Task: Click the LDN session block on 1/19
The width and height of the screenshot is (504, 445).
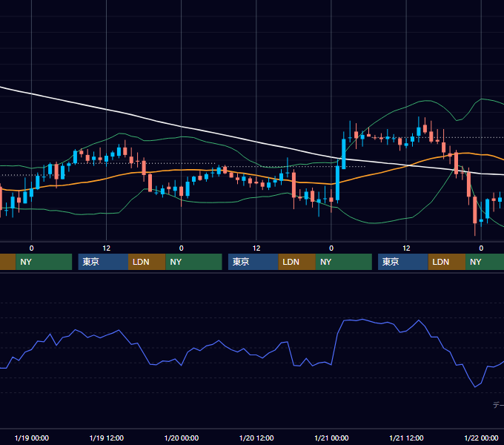Action: pyautogui.click(x=147, y=262)
